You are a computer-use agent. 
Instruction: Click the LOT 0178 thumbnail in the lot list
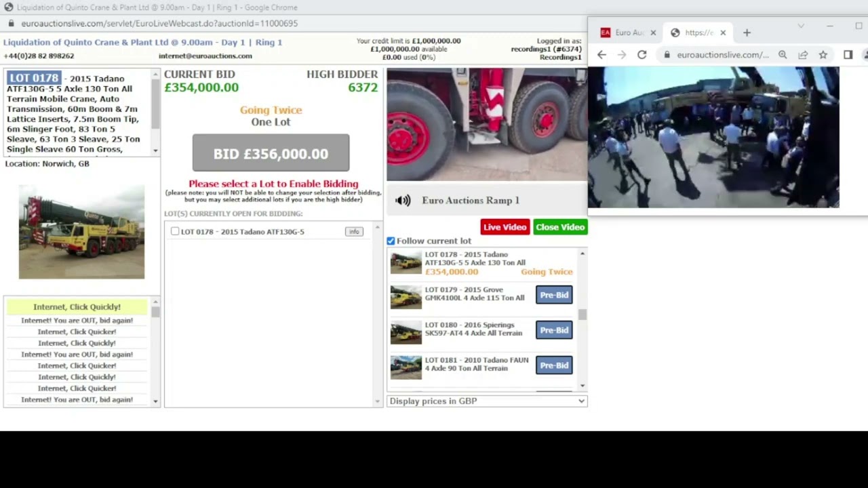[406, 263]
